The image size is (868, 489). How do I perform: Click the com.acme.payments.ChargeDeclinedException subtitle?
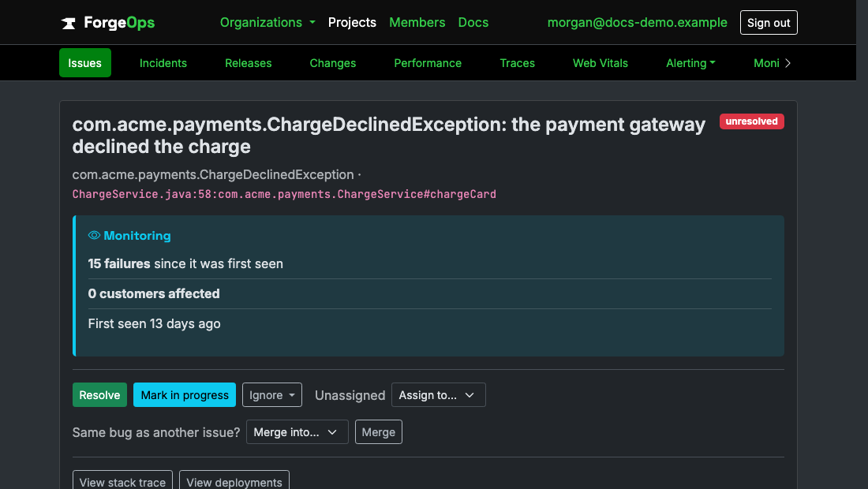click(213, 175)
